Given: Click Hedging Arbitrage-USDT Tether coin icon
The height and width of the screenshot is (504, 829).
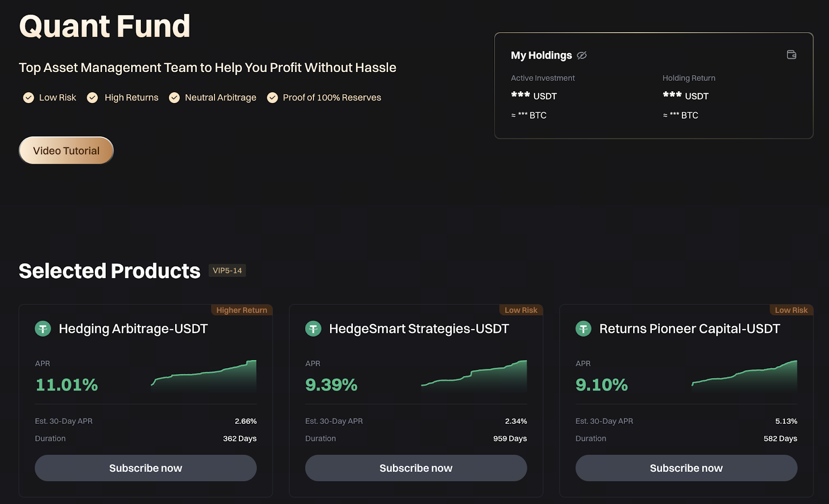Looking at the screenshot, I should 43,329.
